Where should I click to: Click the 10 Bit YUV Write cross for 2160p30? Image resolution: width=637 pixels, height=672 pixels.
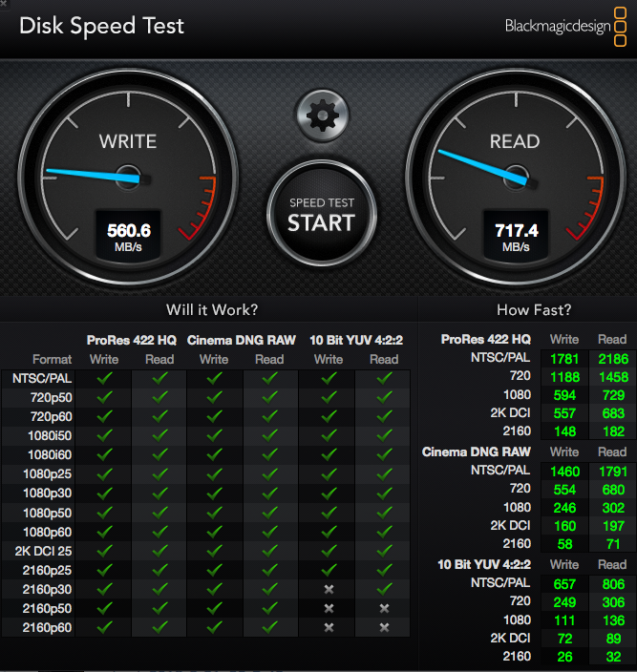[329, 589]
